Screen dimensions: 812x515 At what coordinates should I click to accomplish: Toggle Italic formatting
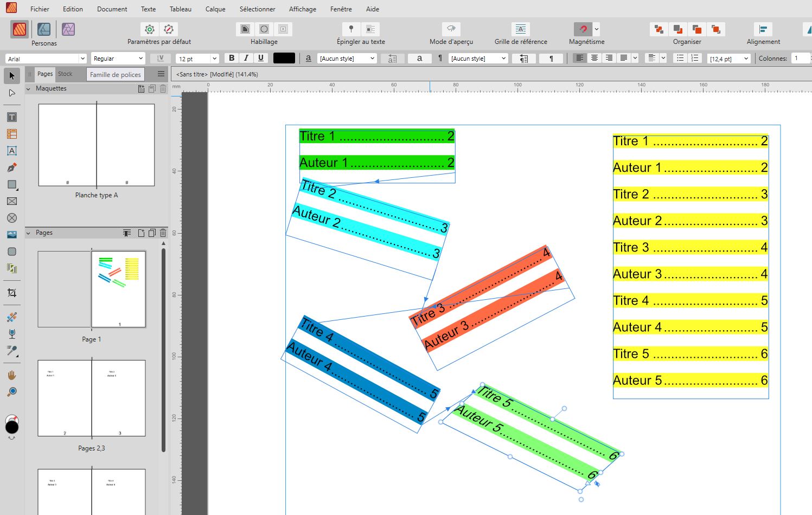pyautogui.click(x=246, y=58)
